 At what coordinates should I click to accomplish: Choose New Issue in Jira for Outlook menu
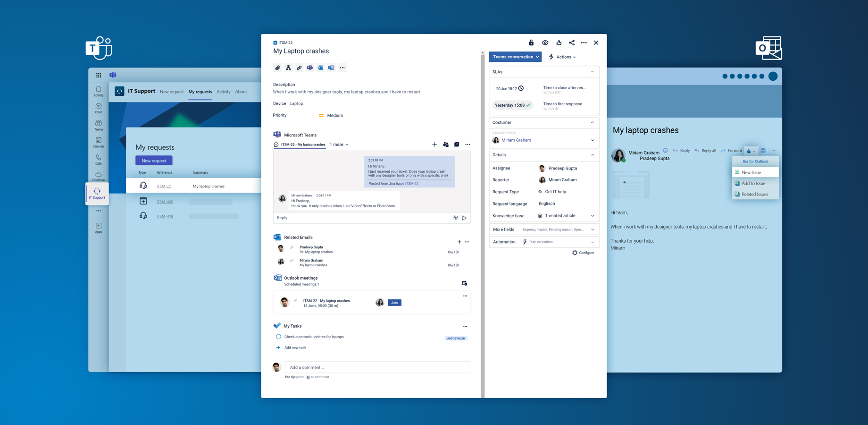[x=755, y=172]
